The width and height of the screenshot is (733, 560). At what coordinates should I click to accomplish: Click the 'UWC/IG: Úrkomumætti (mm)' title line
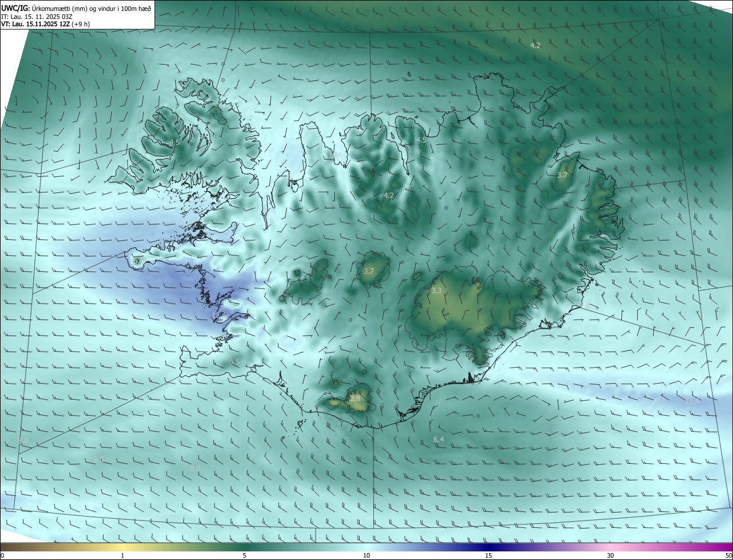pos(76,8)
